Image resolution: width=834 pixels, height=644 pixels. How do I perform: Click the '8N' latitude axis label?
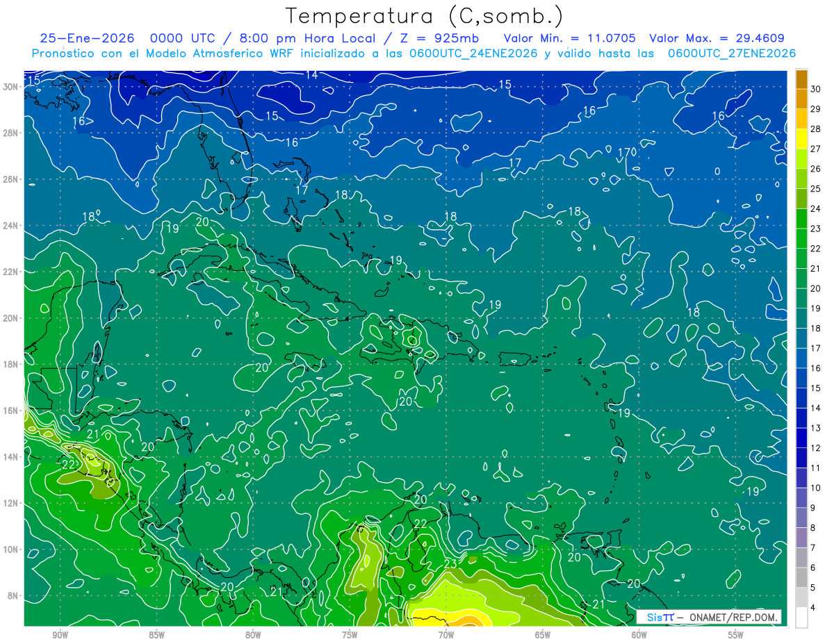pos(13,596)
